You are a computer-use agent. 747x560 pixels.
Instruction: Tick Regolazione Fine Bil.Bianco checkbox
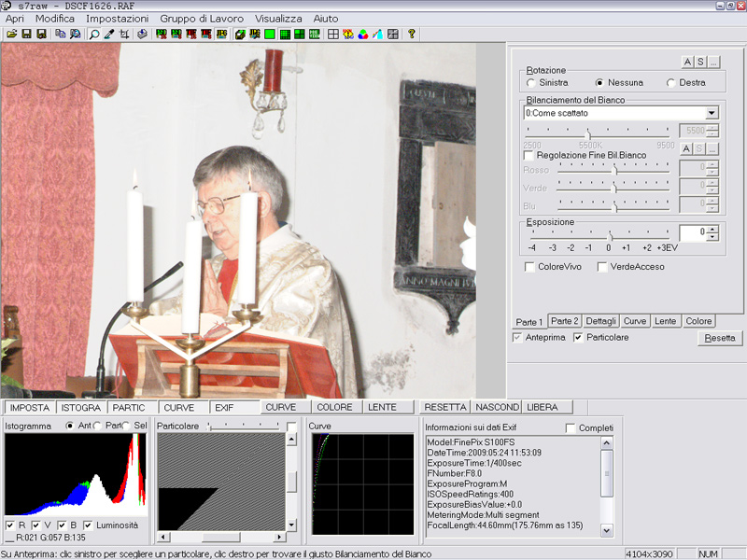click(529, 156)
